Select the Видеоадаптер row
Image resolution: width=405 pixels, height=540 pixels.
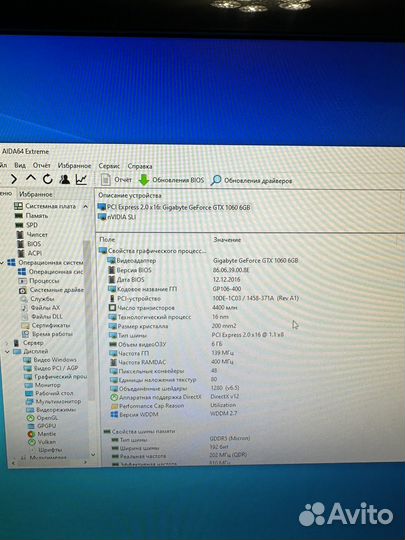[203, 261]
